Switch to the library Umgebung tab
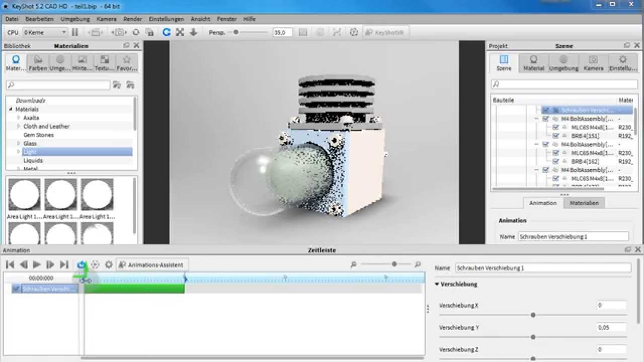This screenshot has height=362, width=644. (60, 63)
